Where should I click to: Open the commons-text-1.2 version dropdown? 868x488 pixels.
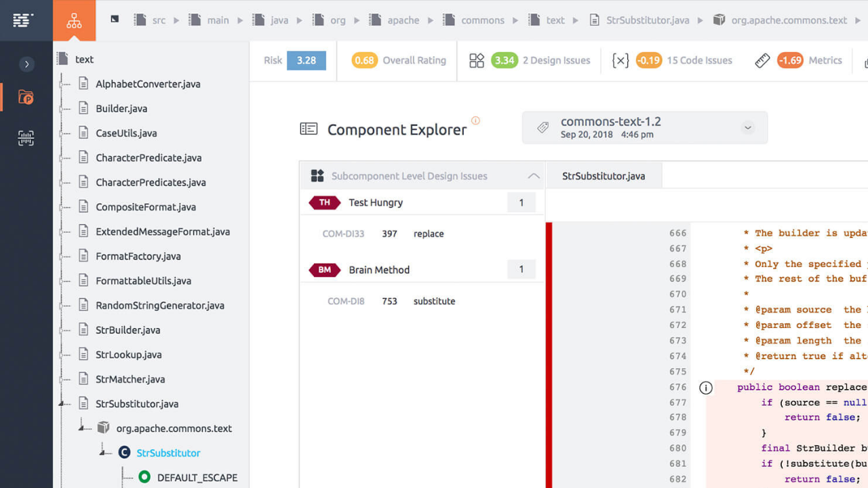[x=747, y=127]
